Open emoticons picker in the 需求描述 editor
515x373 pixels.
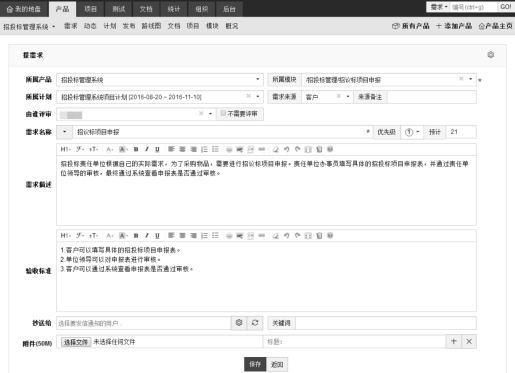(x=229, y=149)
